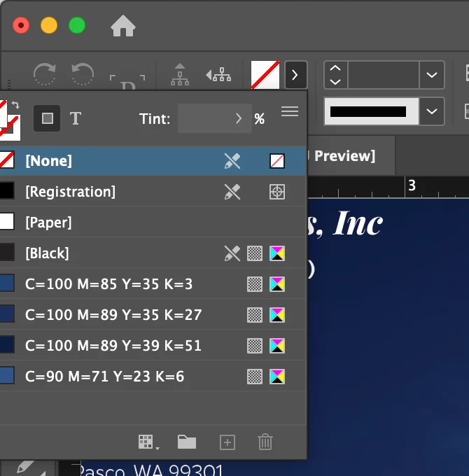
Task: Click the stroke weight input field
Action: click(x=384, y=75)
